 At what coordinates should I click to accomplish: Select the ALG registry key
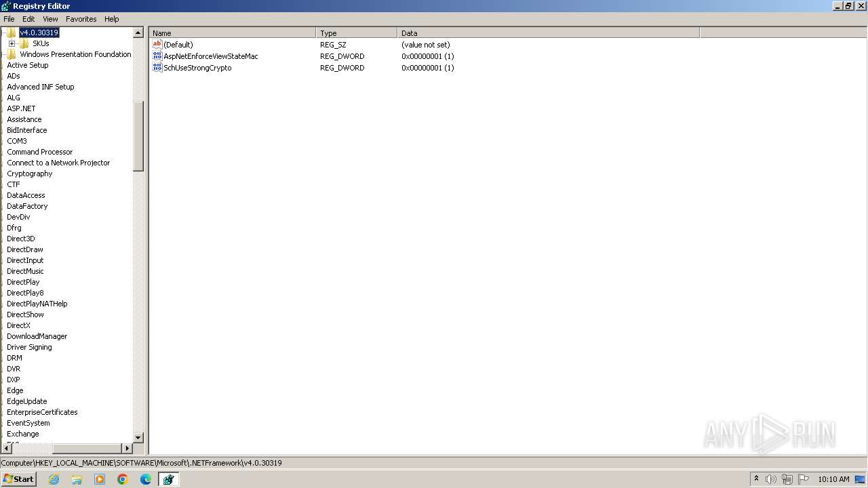pyautogui.click(x=14, y=98)
